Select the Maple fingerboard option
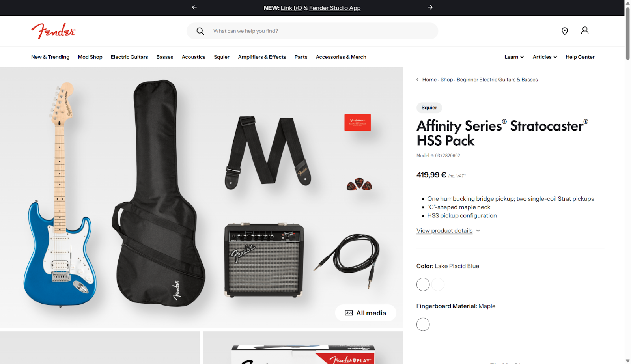Image resolution: width=631 pixels, height=364 pixels. tap(423, 325)
